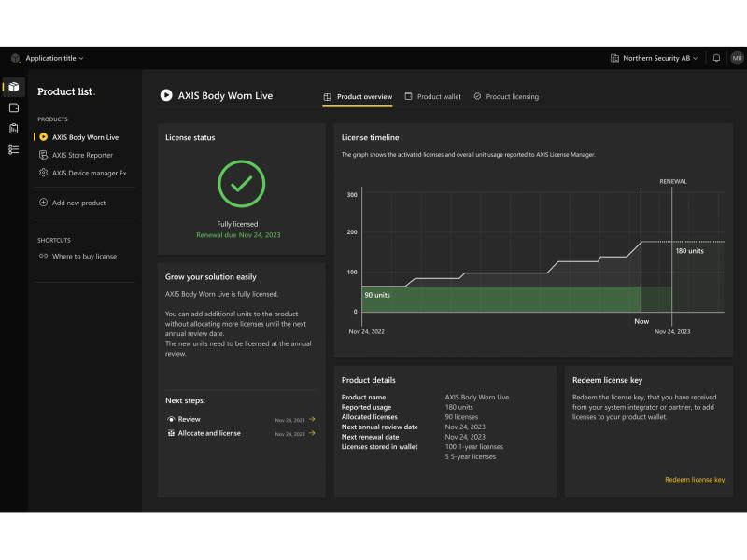Viewport: 747px width, 560px height.
Task: Open the wallet icon in left rail
Action: 14,107
